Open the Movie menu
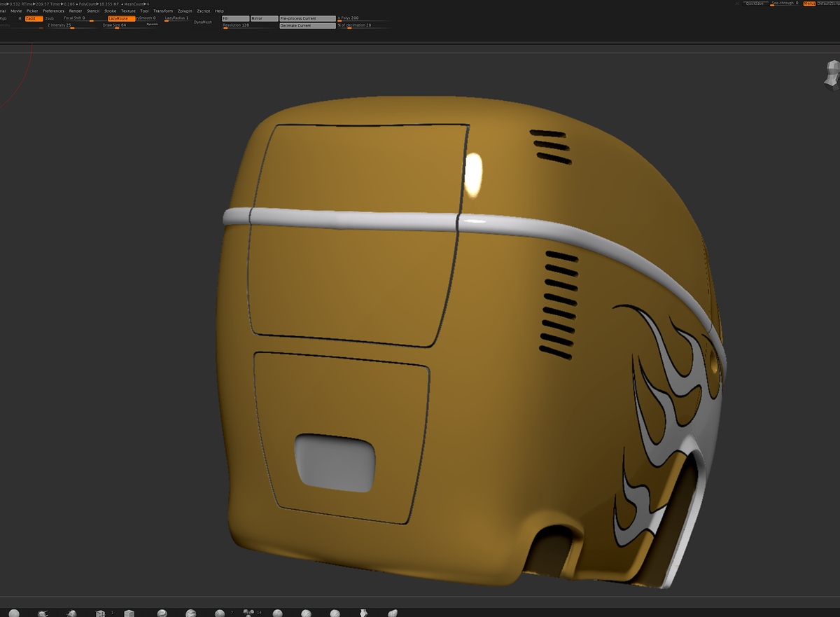 pyautogui.click(x=16, y=11)
